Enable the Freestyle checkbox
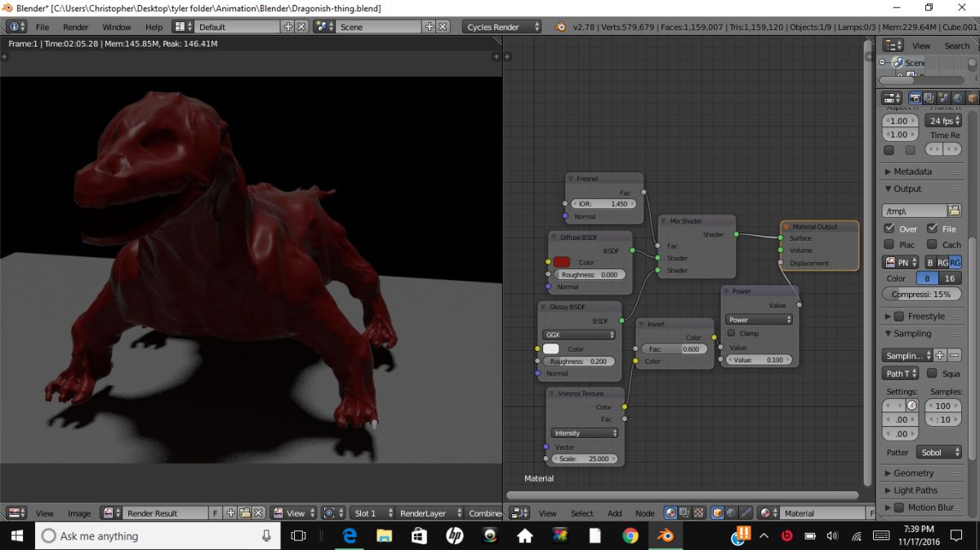Image resolution: width=980 pixels, height=550 pixels. (899, 317)
